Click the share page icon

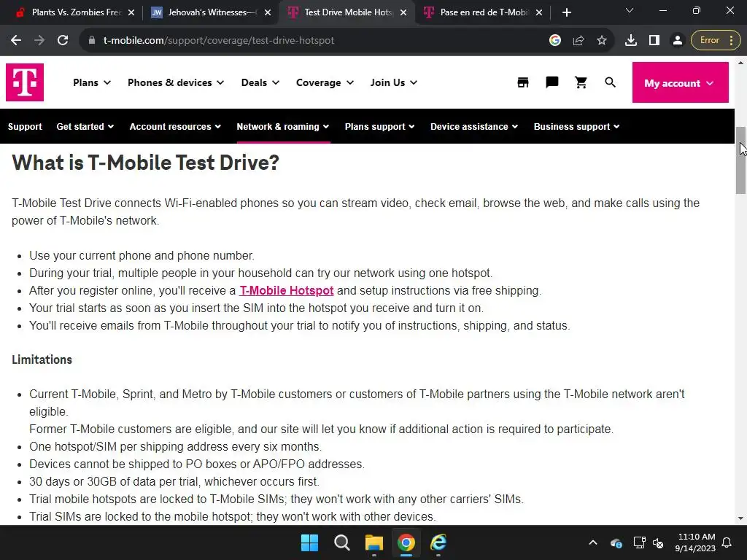[x=578, y=41]
